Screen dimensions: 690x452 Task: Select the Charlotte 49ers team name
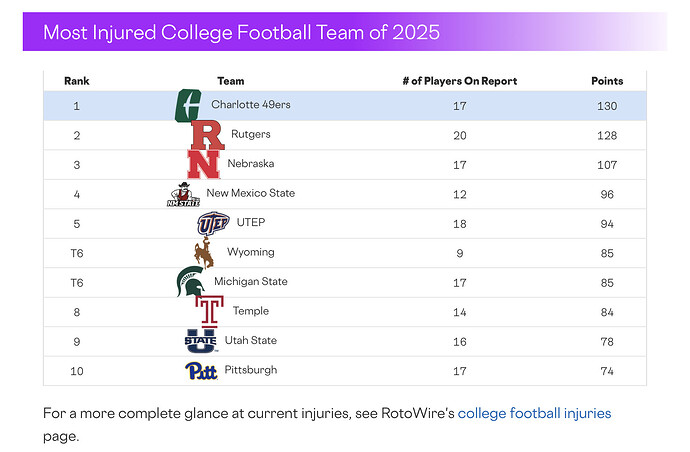[251, 105]
